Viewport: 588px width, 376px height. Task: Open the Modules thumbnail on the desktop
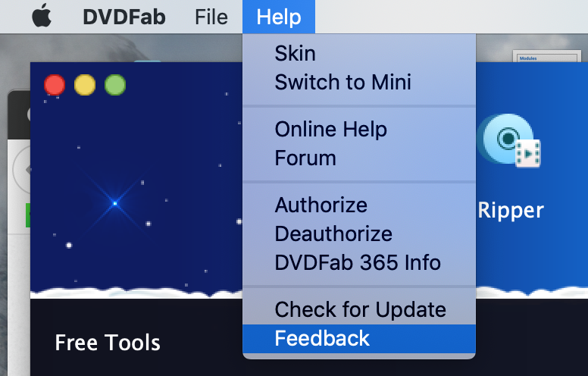[547, 56]
